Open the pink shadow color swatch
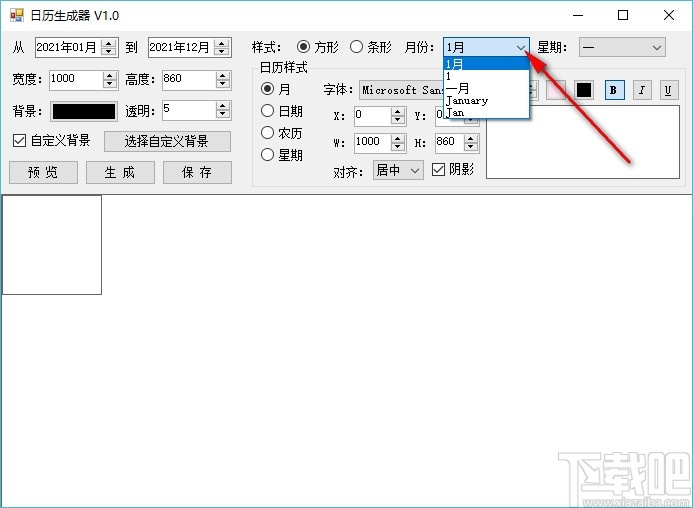This screenshot has height=508, width=693. coord(556,90)
